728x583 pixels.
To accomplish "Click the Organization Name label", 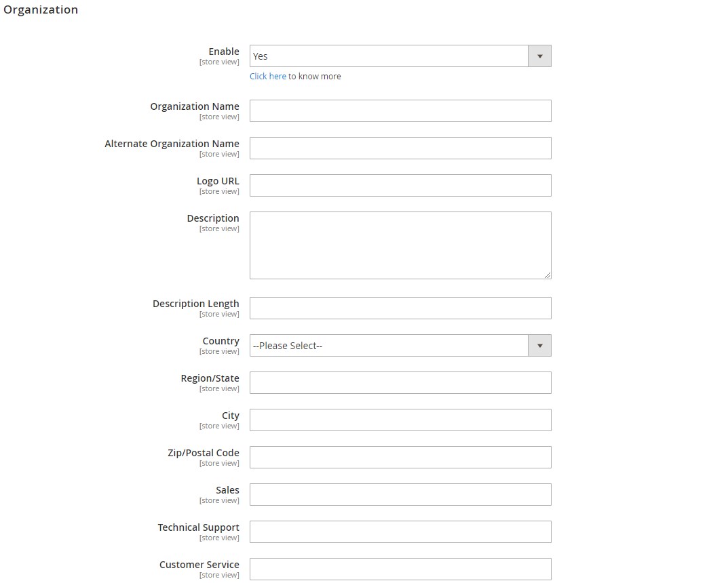I will tap(195, 106).
